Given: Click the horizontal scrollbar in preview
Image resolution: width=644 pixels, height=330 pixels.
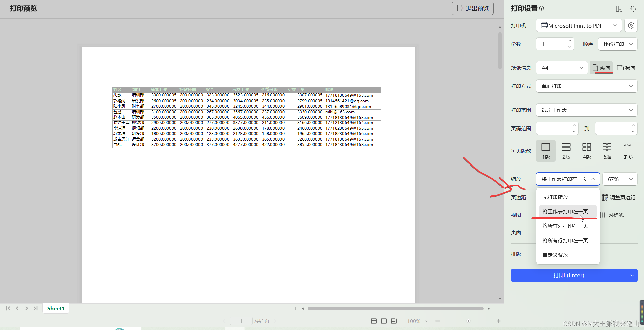Looking at the screenshot, I should pos(395,309).
